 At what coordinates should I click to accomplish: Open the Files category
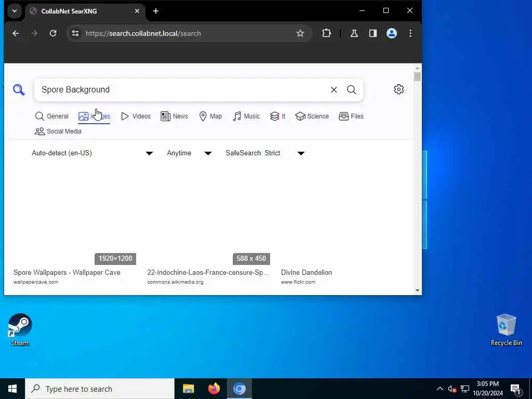tap(351, 116)
